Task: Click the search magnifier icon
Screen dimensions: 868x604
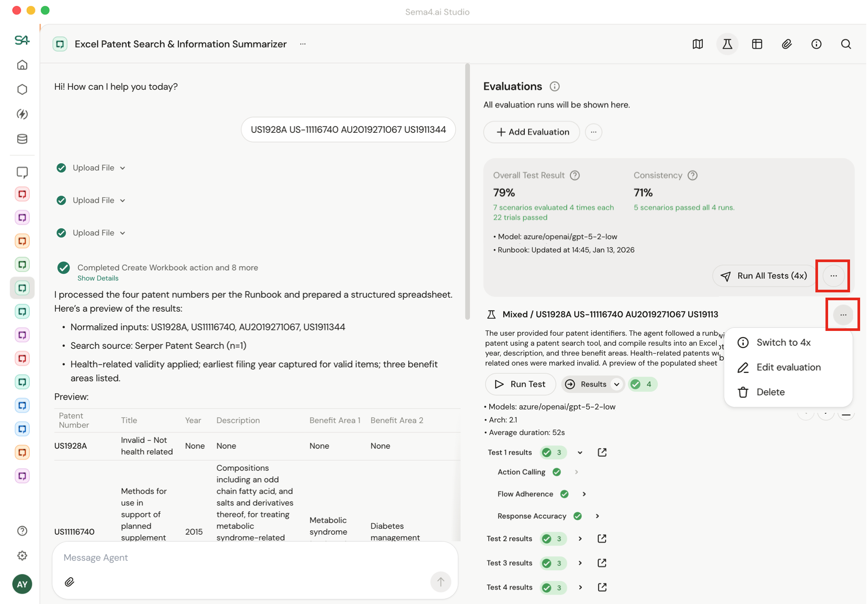Action: point(846,44)
